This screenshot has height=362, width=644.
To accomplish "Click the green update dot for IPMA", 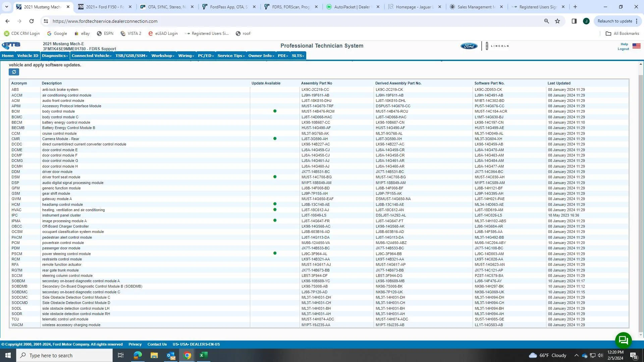I will (275, 221).
